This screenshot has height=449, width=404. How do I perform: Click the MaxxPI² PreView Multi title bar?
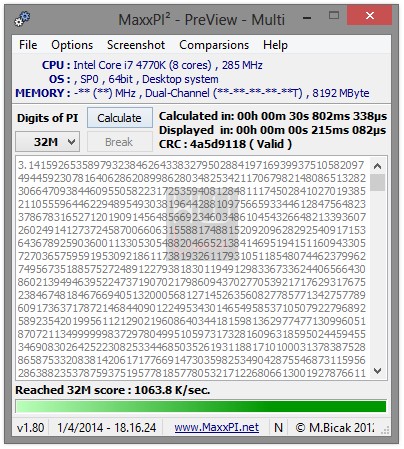pyautogui.click(x=202, y=20)
